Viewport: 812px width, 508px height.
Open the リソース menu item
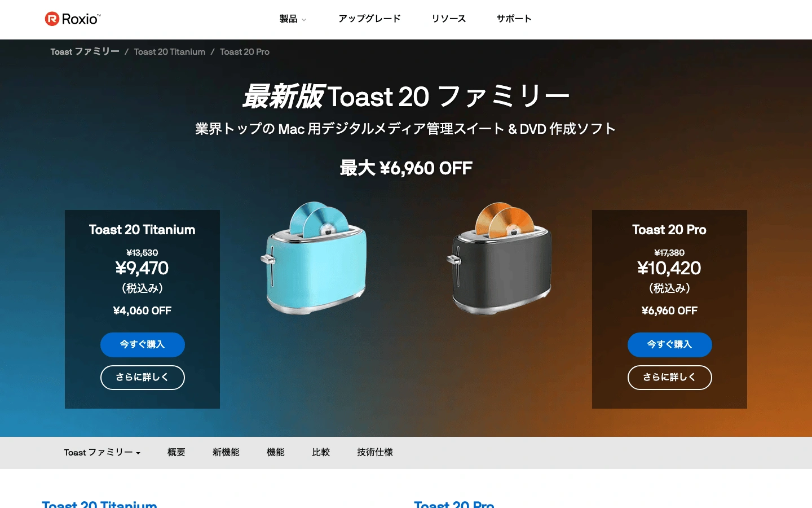point(448,19)
